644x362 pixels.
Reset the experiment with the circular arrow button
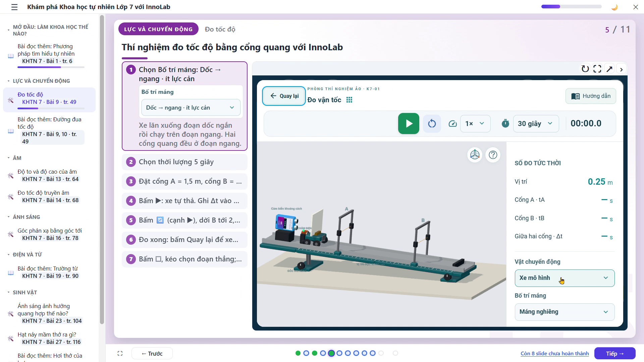pyautogui.click(x=432, y=123)
